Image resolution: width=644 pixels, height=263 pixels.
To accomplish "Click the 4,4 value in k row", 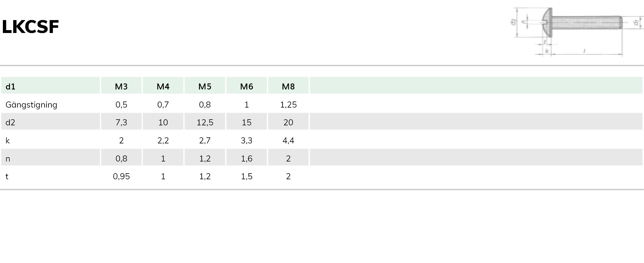I will coord(288,141).
